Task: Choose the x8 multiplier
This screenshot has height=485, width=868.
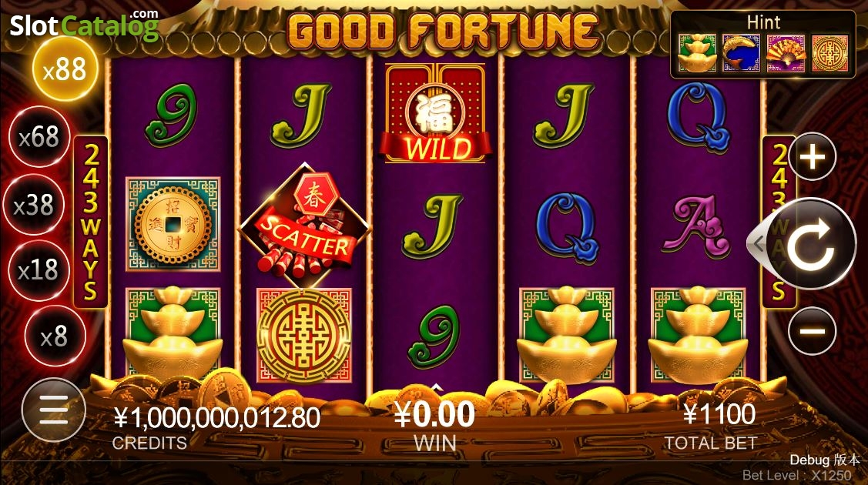Action: tap(55, 336)
